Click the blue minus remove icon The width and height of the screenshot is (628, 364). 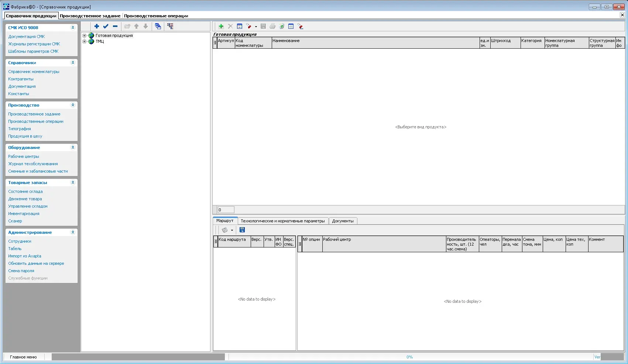tap(115, 26)
